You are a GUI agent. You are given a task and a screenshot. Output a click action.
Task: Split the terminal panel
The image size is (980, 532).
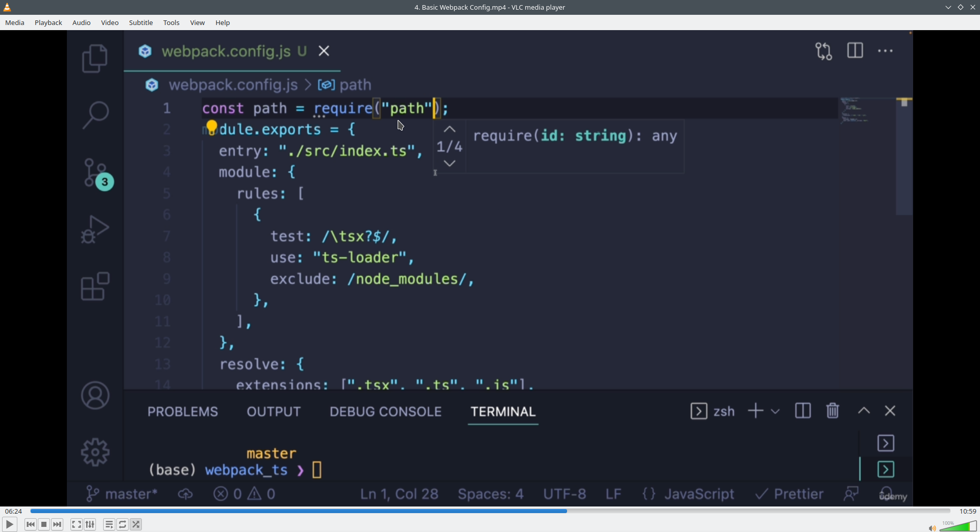(x=803, y=411)
